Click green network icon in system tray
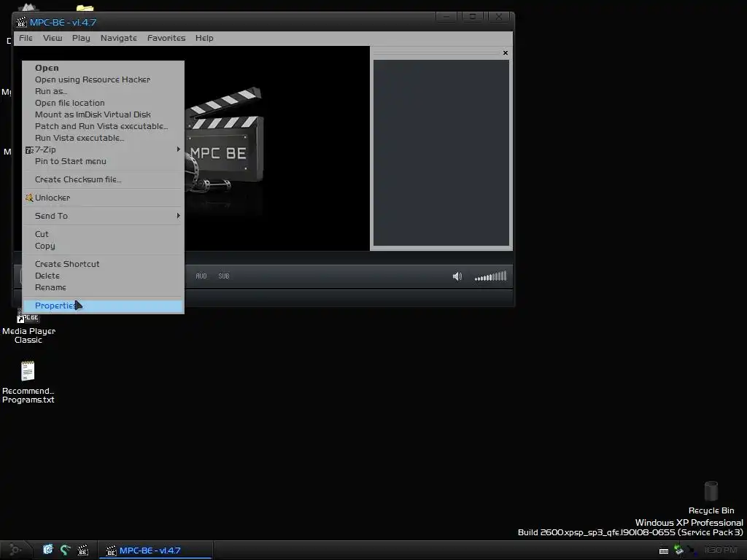Screen dimensions: 747x560 (x=678, y=551)
